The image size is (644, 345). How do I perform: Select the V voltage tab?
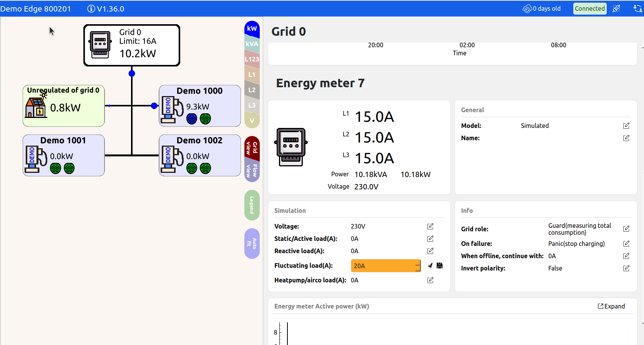(252, 120)
